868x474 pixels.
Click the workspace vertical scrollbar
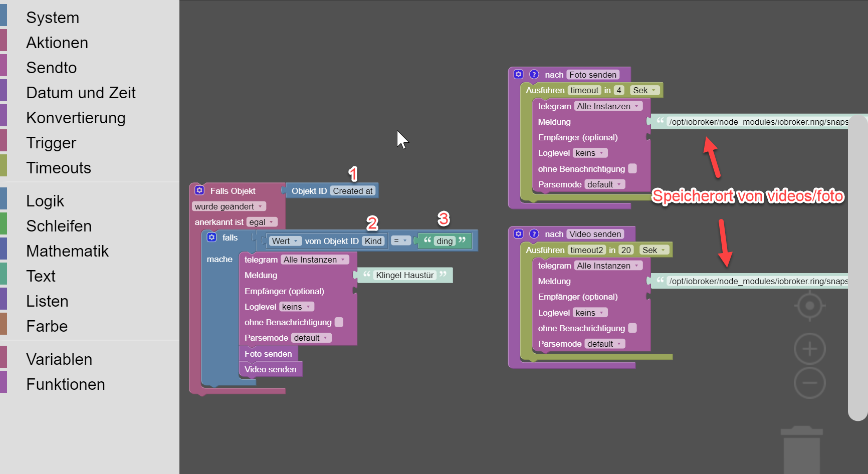(858, 268)
